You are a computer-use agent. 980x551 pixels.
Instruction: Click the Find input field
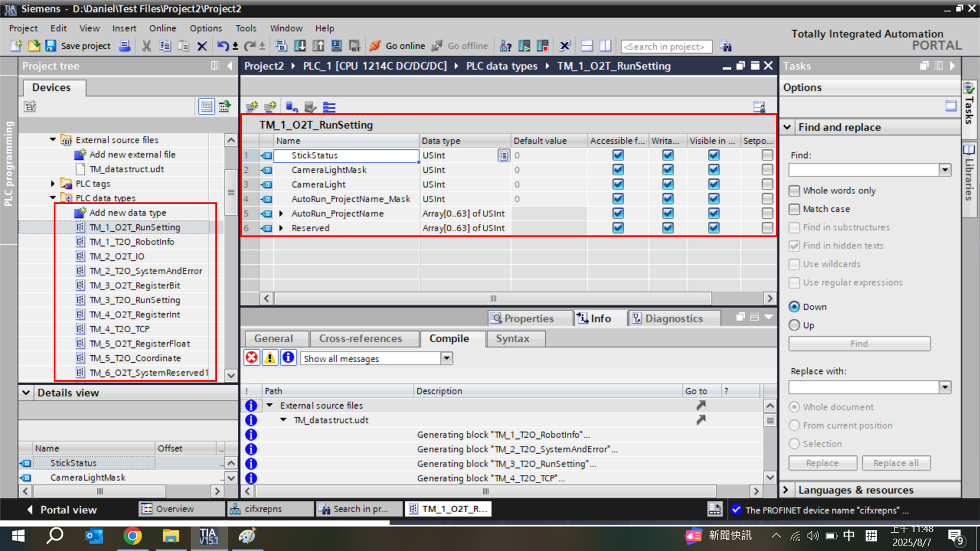[864, 170]
